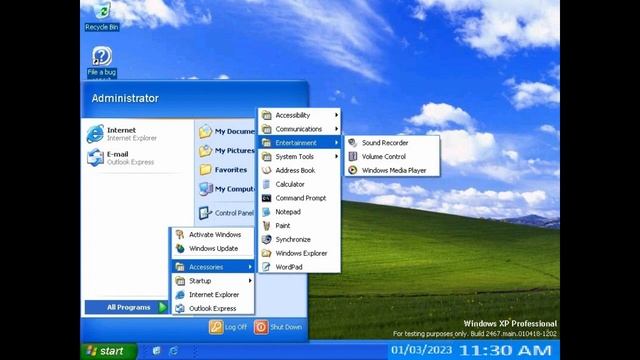Screen dimensions: 640x360
Task: Open Favorites folder icon
Action: point(205,170)
